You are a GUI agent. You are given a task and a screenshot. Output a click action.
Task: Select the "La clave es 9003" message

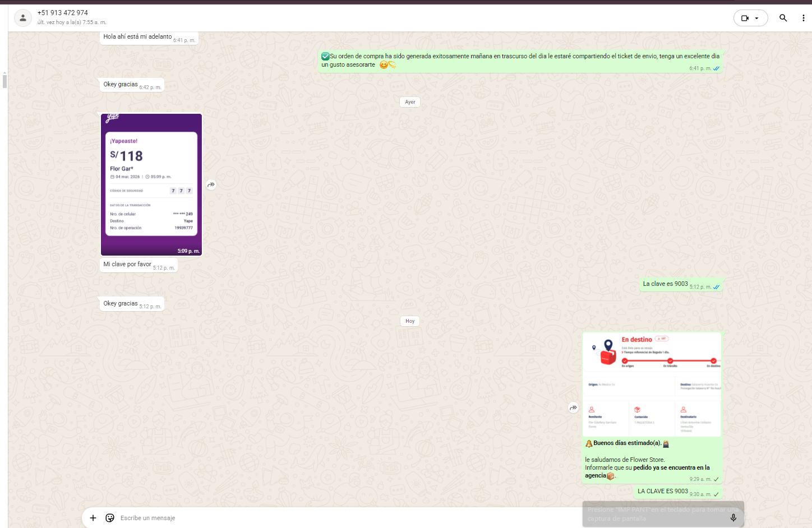665,284
